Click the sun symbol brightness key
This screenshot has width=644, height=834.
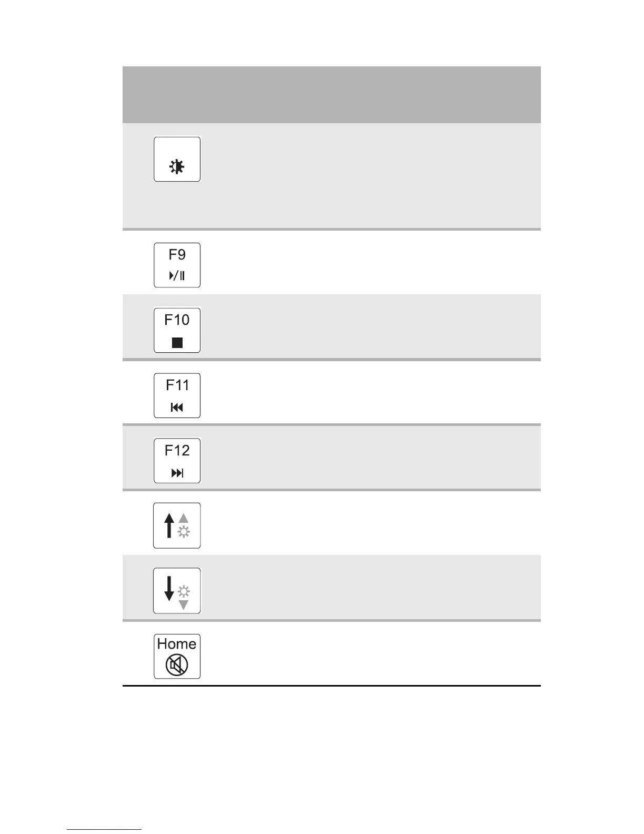pyautogui.click(x=177, y=159)
